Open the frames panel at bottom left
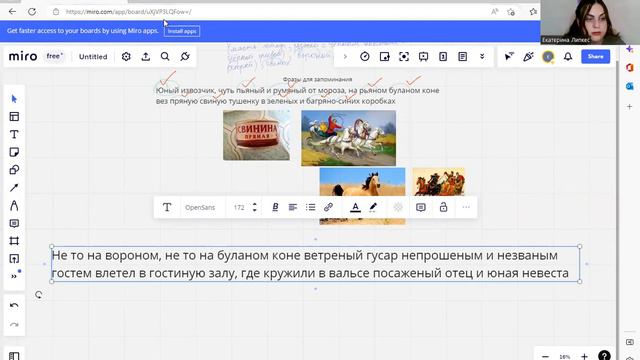The width and height of the screenshot is (640, 360). click(14, 356)
